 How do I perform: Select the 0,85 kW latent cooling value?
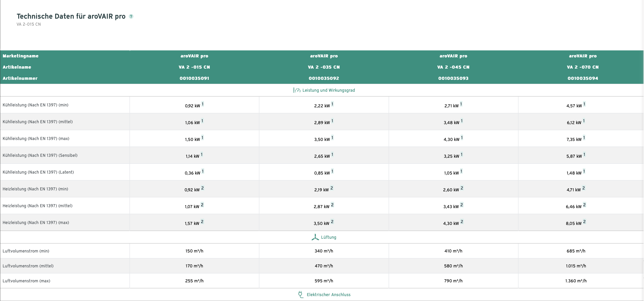coord(322,173)
